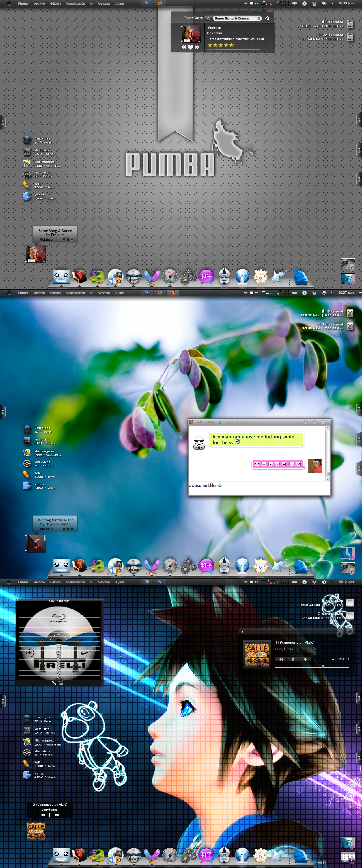Click the contact photo beside the pink emoticon message
This screenshot has width=362, height=868.
pos(315,466)
